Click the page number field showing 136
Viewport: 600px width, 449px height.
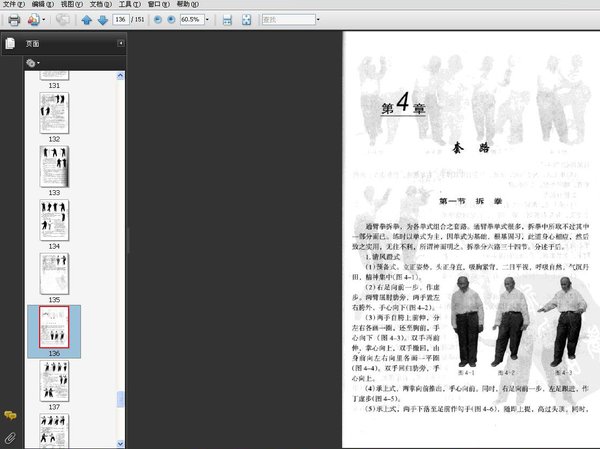(121, 20)
